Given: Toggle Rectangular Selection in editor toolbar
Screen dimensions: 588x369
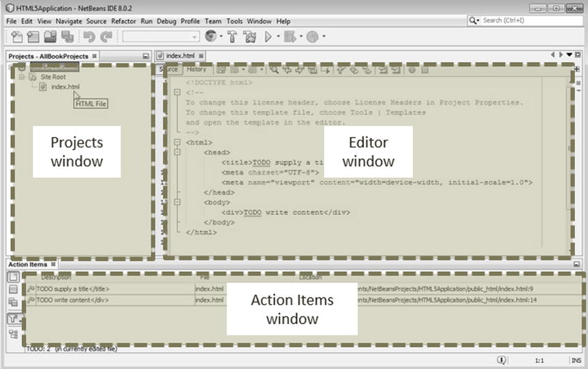Looking at the screenshot, I should click(326, 70).
